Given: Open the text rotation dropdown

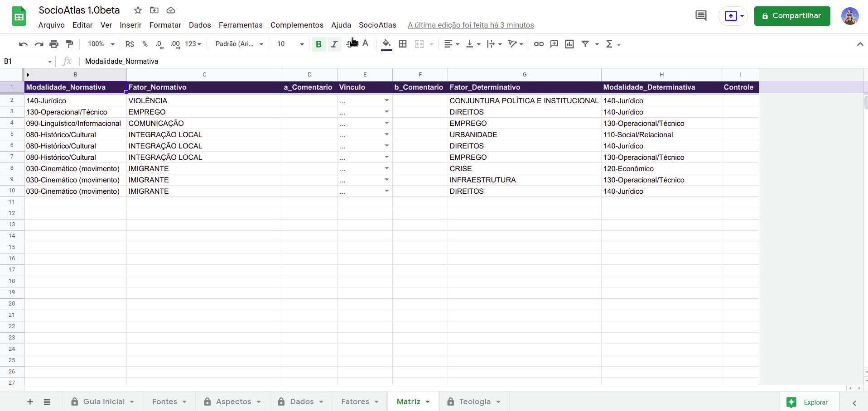Looking at the screenshot, I should pos(516,44).
